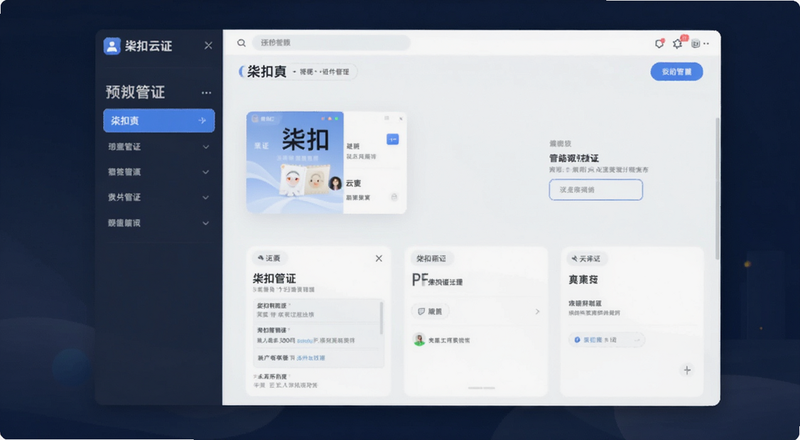Screen dimensions: 800x440
Task: Click the round plus button in the rightmost card
Action: point(687,370)
